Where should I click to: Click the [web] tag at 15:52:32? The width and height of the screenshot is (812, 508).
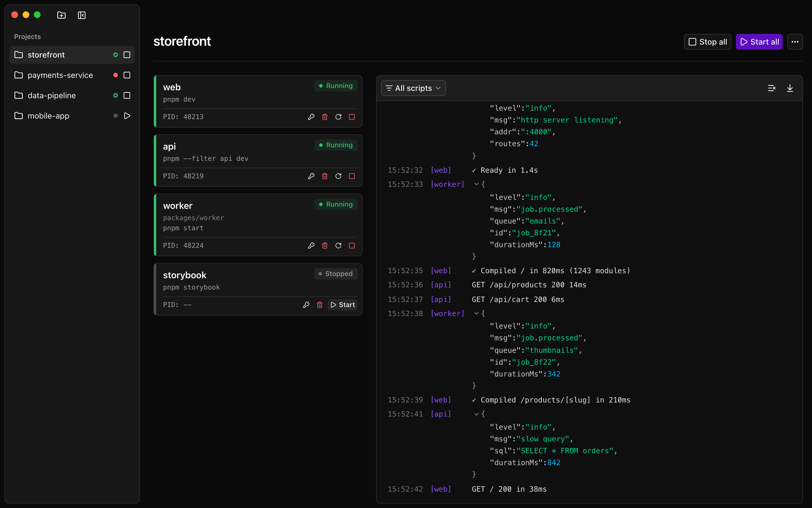pos(441,170)
